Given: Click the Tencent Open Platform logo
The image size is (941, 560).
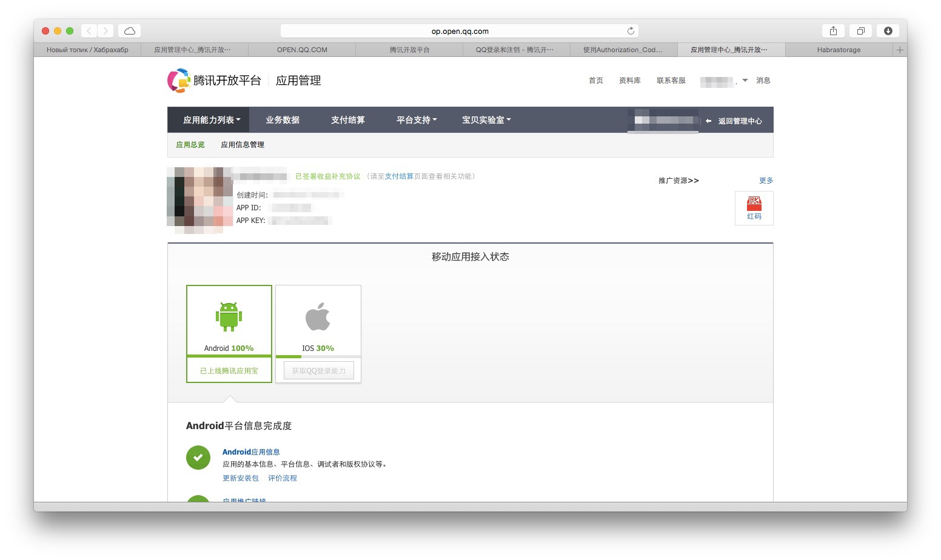Looking at the screenshot, I should [x=214, y=81].
